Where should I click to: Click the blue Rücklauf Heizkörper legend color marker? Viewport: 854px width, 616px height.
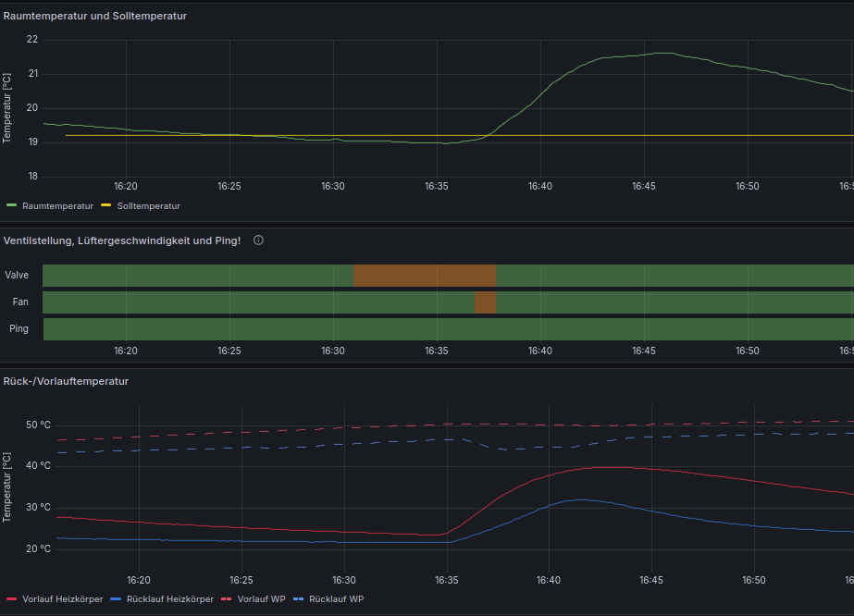pos(116,599)
